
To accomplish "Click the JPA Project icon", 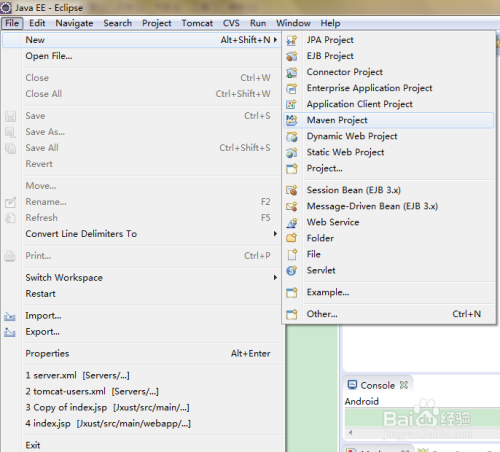I will click(292, 40).
